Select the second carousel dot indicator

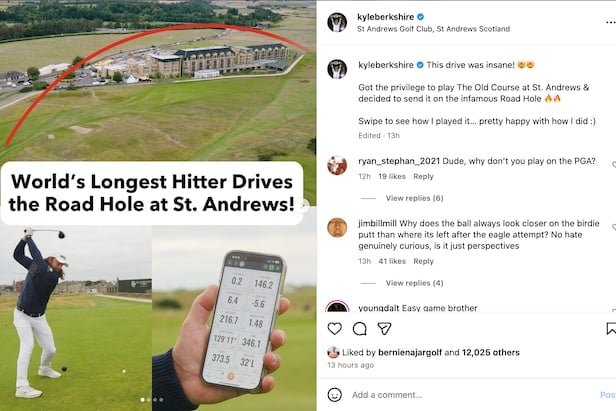click(148, 400)
